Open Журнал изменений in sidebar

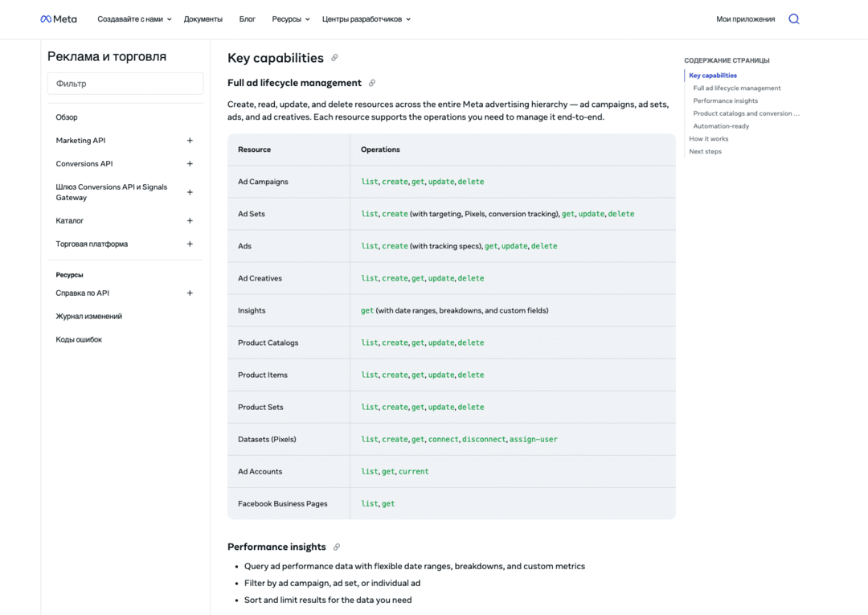coord(88,317)
